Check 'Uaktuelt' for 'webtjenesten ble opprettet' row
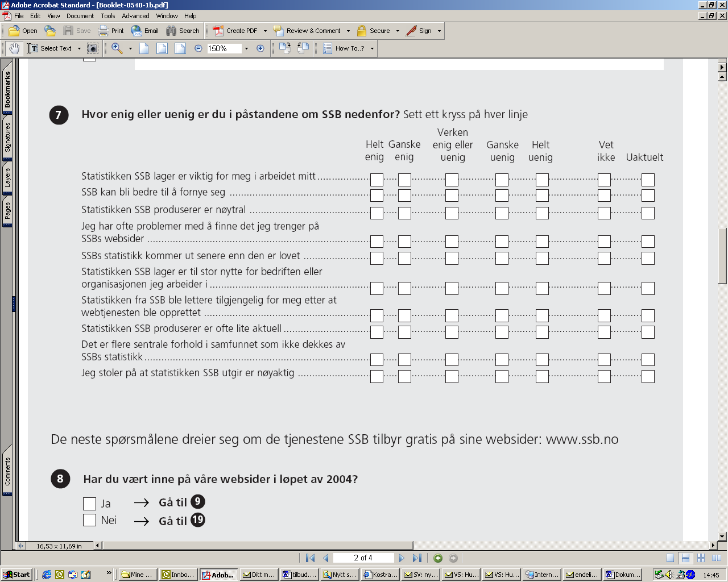Image resolution: width=728 pixels, height=582 pixels. click(x=648, y=315)
